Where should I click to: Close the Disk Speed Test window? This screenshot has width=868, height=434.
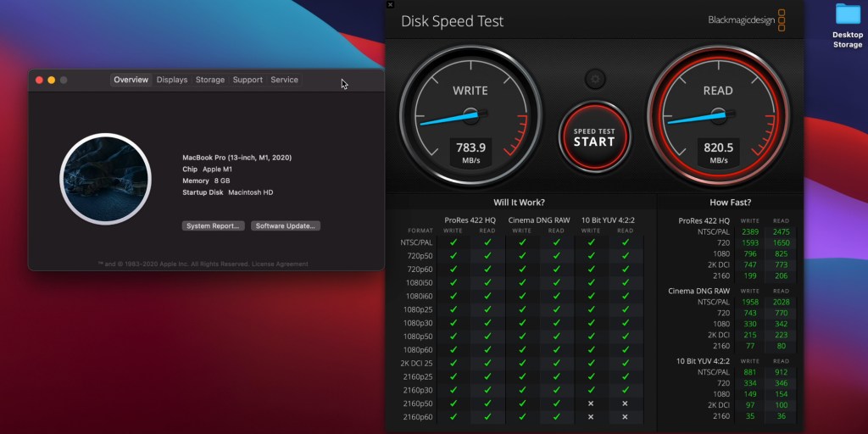point(390,4)
